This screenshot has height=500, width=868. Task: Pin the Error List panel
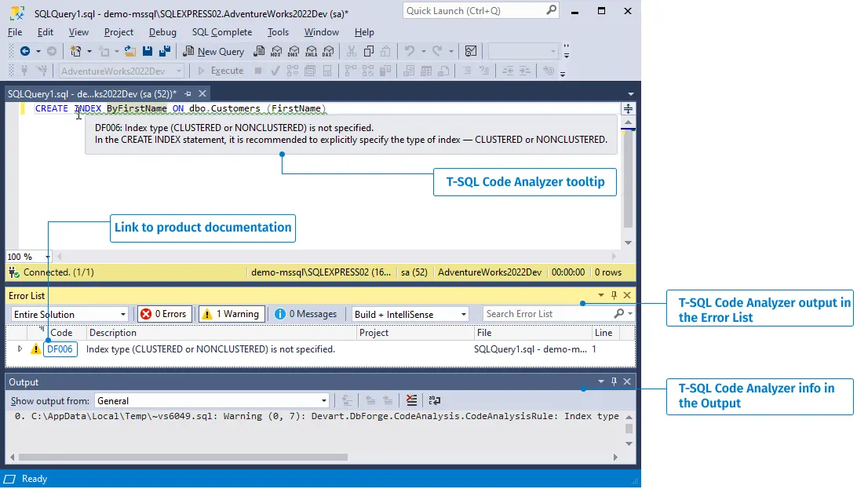coord(614,295)
